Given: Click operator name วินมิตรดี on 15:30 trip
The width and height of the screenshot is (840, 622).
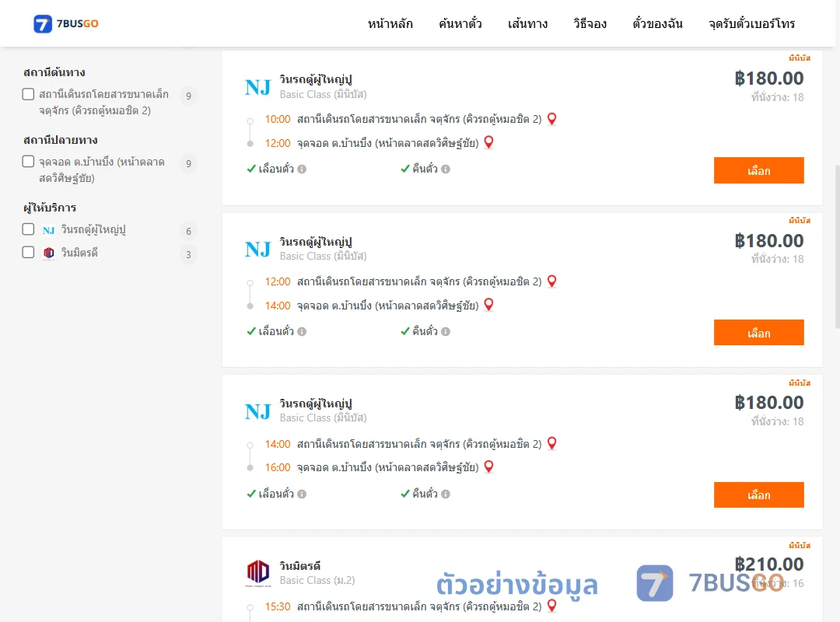Looking at the screenshot, I should 300,566.
